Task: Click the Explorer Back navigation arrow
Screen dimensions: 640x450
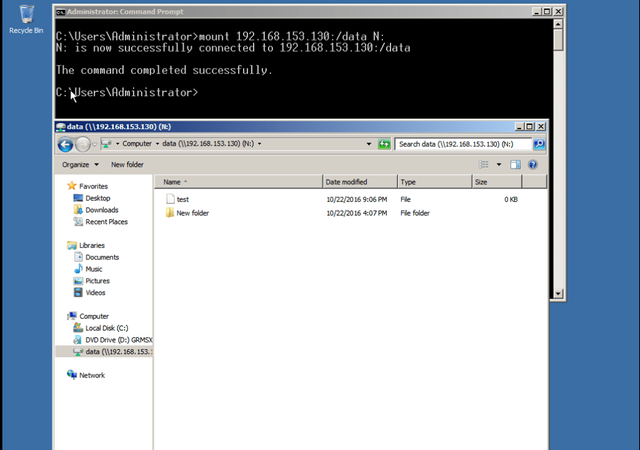Action: pyautogui.click(x=65, y=144)
